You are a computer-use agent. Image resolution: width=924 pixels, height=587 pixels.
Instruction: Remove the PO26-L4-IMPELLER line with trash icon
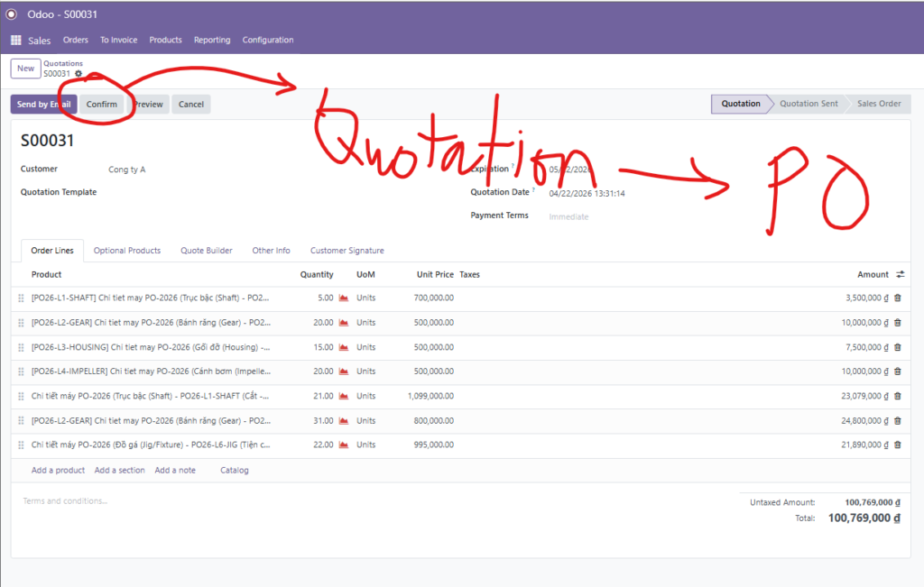897,371
